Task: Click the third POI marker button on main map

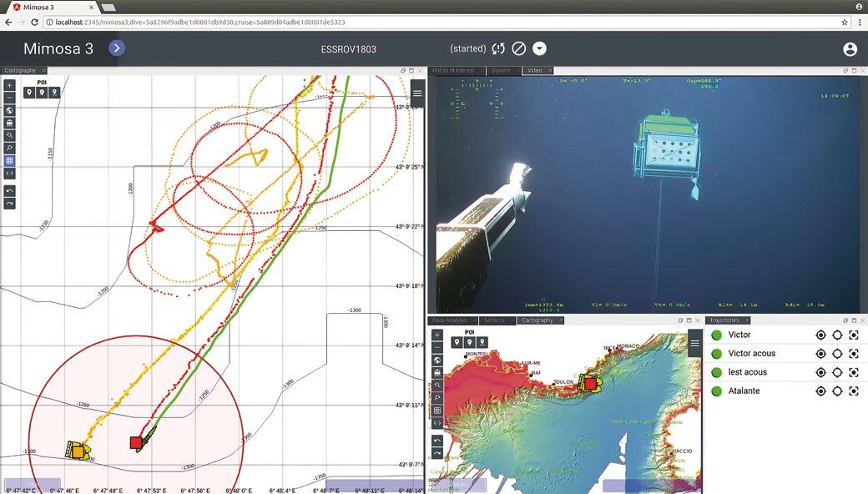Action: coord(54,93)
